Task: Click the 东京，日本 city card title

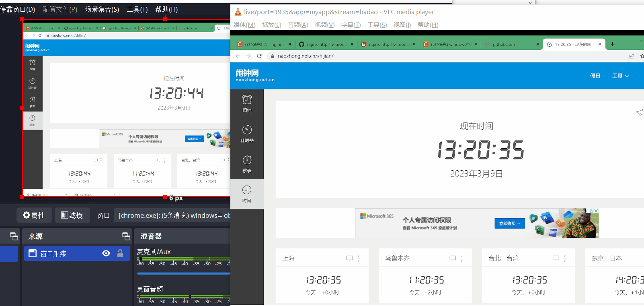Action: pyautogui.click(x=607, y=258)
